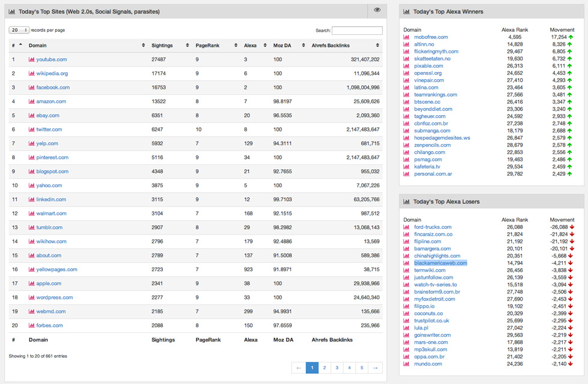Image resolution: width=588 pixels, height=384 pixels.
Task: Open the highlighted blackamericaweb.com link
Action: [440, 263]
